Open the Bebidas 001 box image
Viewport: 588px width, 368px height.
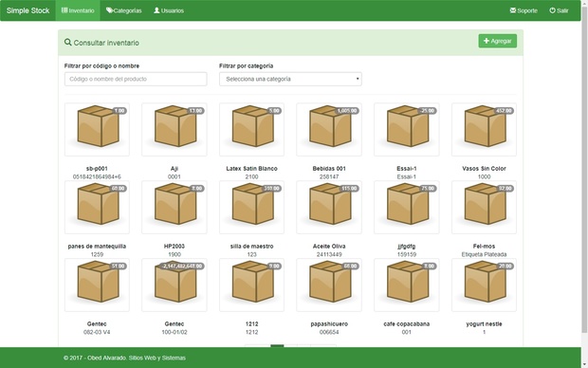(329, 129)
